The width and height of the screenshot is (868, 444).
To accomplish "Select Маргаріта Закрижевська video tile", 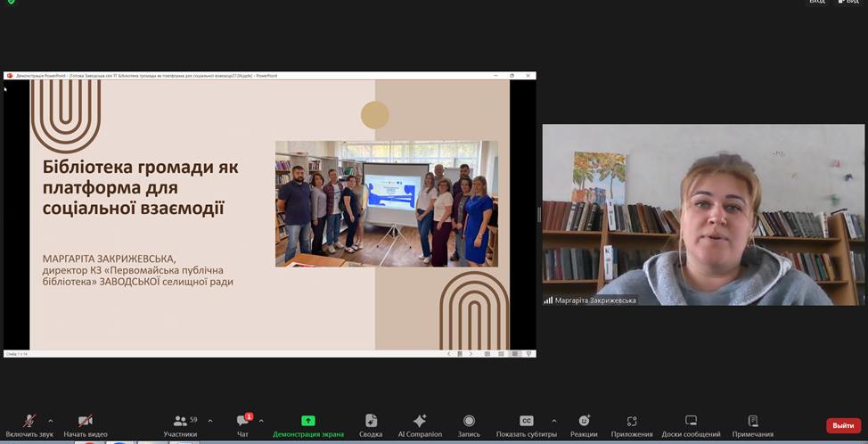I will pyautogui.click(x=703, y=214).
